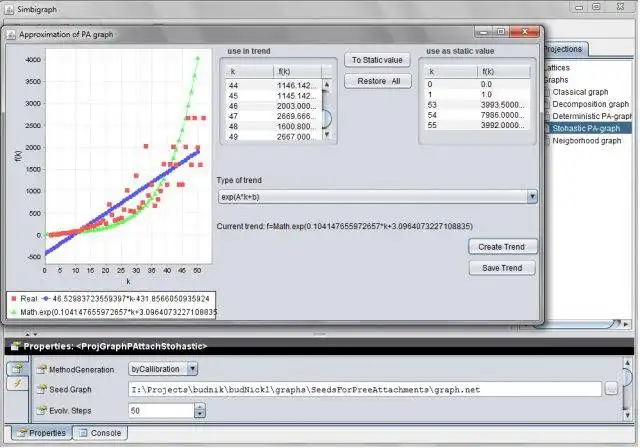The width and height of the screenshot is (640, 448).
Task: Open the Type of trend dropdown
Action: pos(531,197)
